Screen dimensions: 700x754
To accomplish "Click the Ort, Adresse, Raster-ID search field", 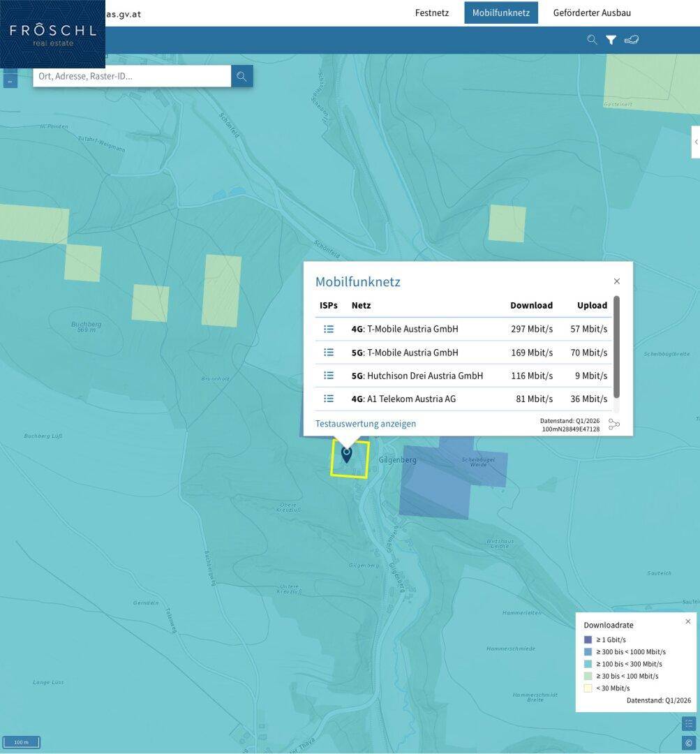I will tap(132, 76).
